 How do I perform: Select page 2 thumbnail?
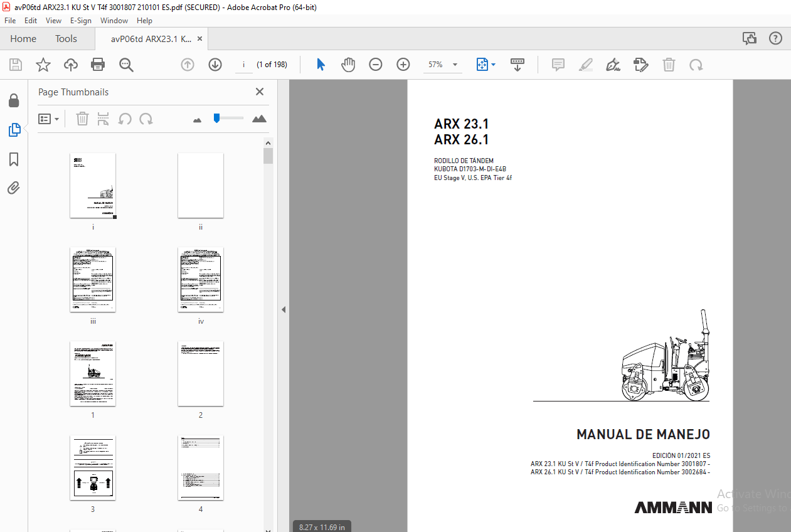coord(201,374)
